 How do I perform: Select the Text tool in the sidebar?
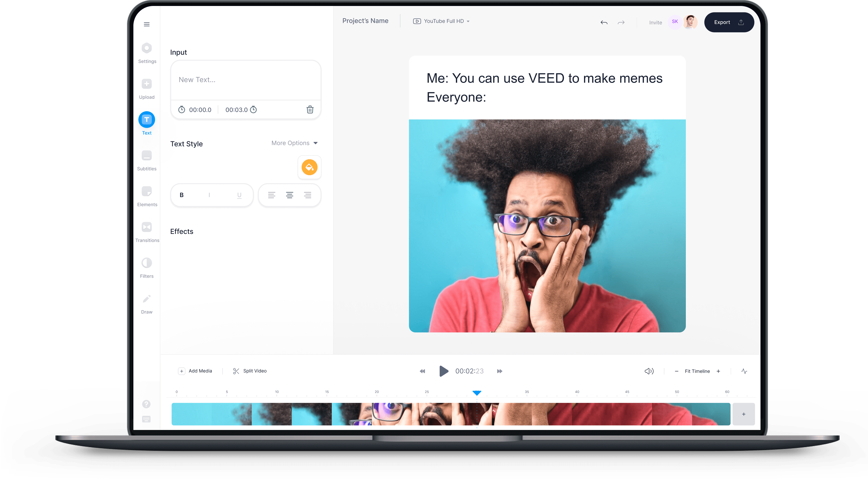click(x=147, y=120)
